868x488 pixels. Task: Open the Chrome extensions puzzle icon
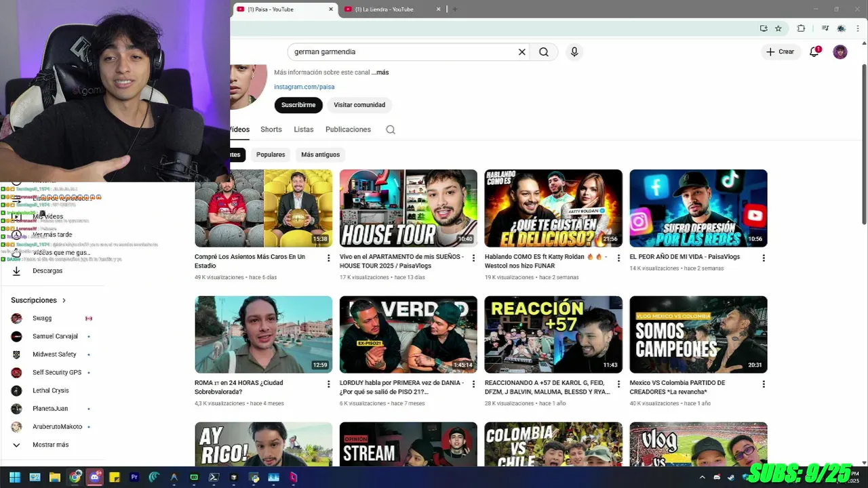(801, 28)
